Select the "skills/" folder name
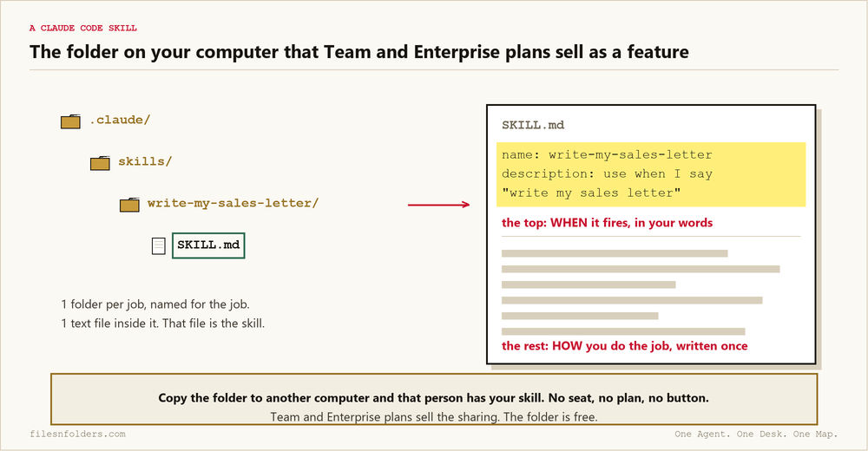The image size is (868, 451). pyautogui.click(x=145, y=161)
